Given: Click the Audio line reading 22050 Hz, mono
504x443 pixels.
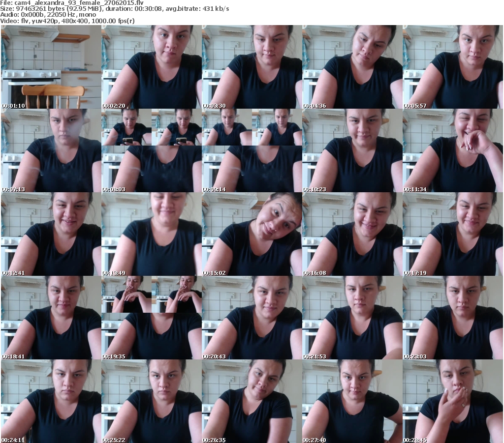Looking at the screenshot, I should (x=48, y=15).
